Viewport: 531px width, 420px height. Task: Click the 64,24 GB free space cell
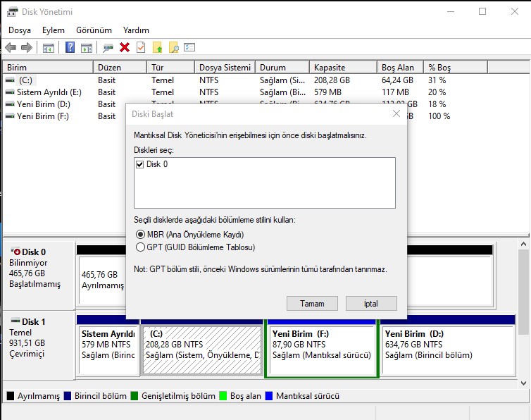397,80
